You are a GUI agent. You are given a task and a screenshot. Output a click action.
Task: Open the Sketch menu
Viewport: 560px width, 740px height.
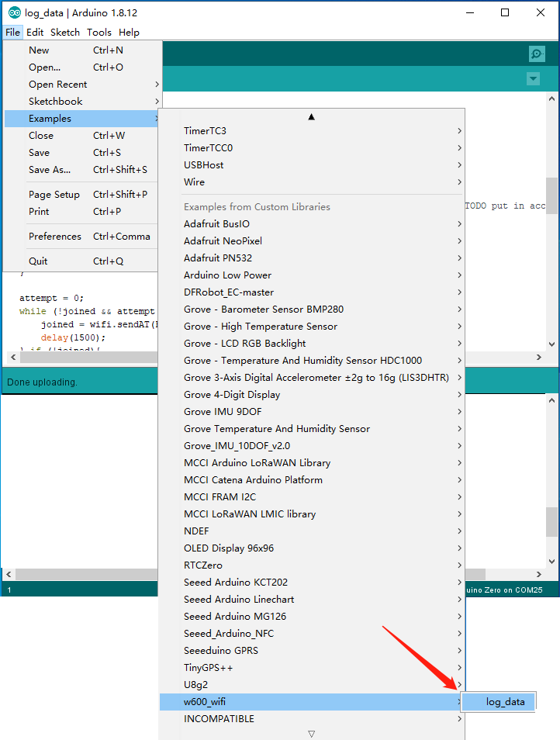click(x=65, y=32)
